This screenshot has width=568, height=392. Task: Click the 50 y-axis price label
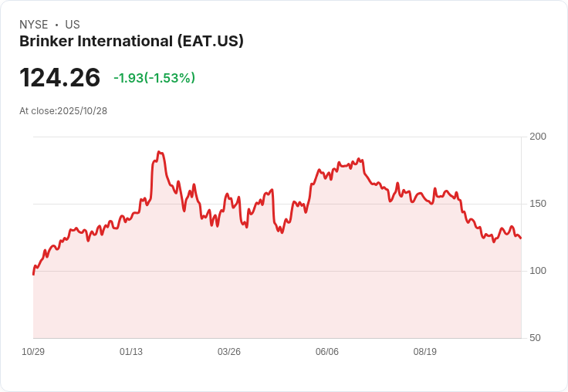point(535,338)
